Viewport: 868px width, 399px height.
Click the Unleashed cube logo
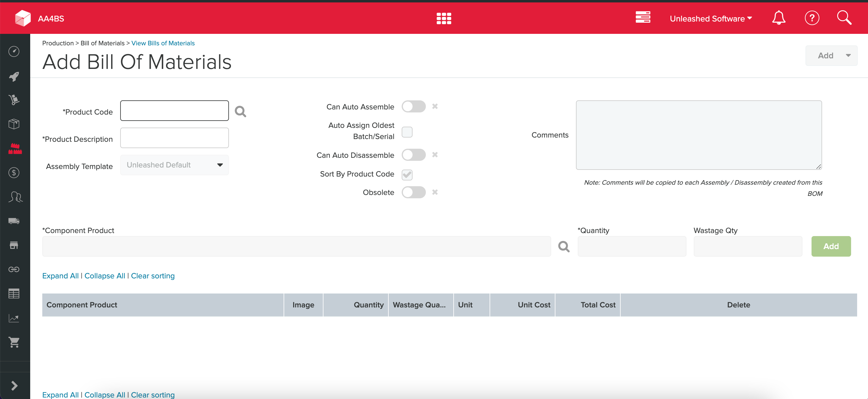[23, 18]
